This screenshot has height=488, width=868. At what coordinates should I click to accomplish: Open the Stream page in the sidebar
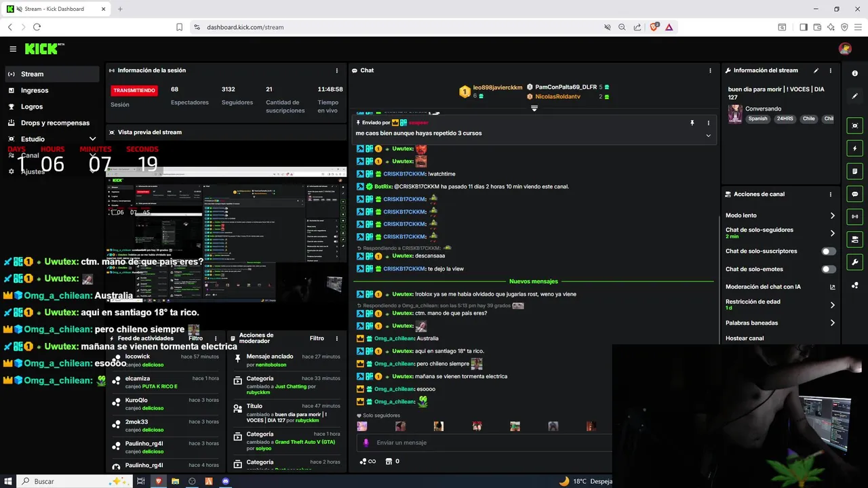pos(53,74)
